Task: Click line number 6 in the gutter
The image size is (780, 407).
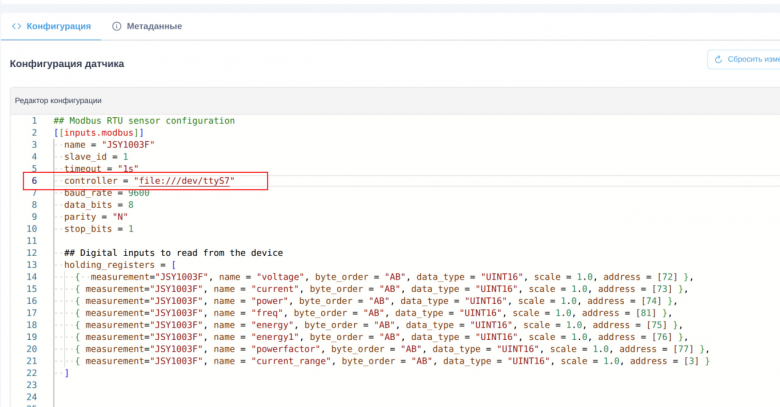Action: [x=34, y=181]
